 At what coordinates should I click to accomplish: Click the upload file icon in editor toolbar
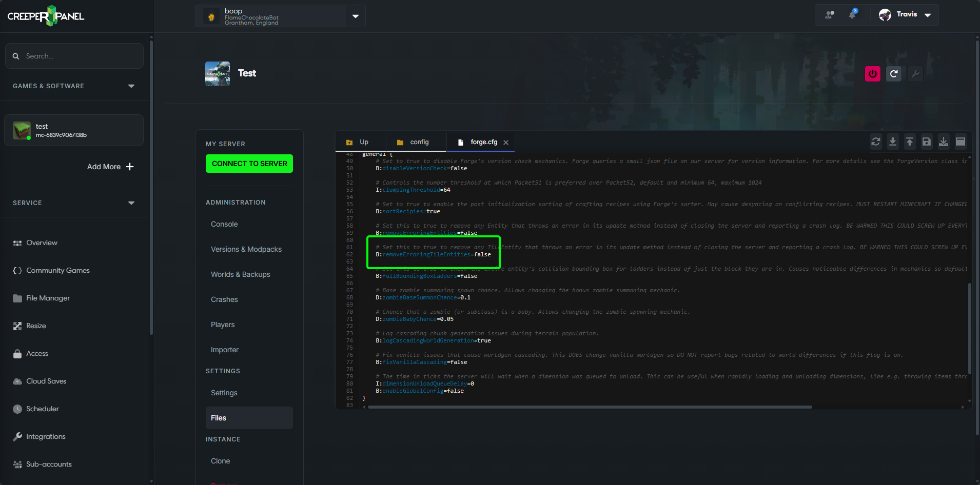click(910, 142)
